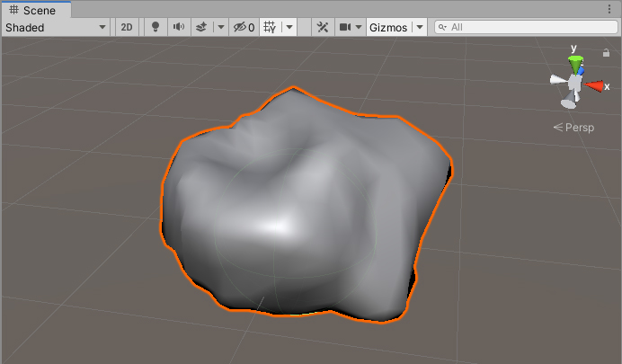
Task: Toggle 2D view mode
Action: click(x=127, y=27)
